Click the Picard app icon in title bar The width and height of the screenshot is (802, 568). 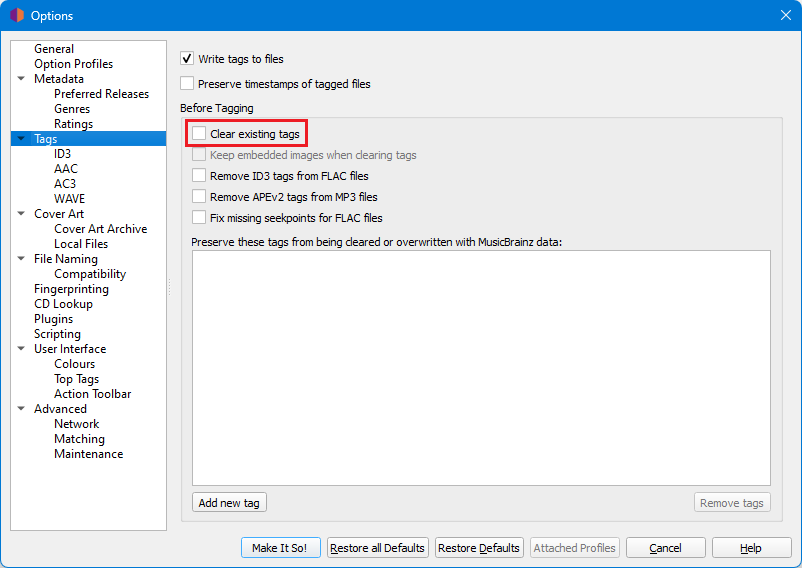17,15
